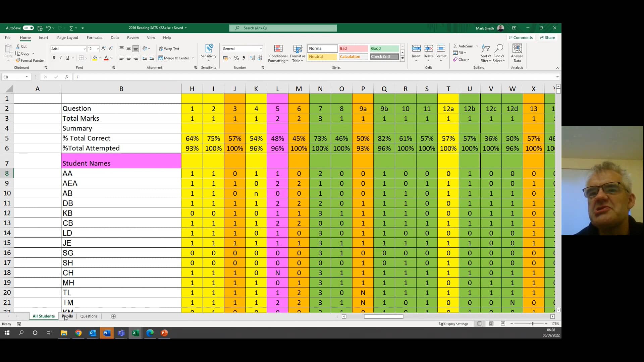
Task: Open Conditional Formatting options
Action: point(278,53)
